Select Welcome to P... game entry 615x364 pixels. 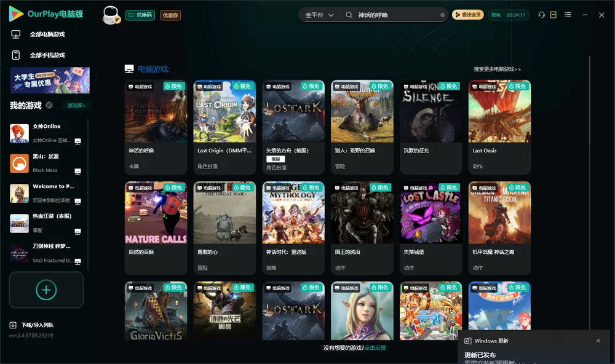[47, 193]
